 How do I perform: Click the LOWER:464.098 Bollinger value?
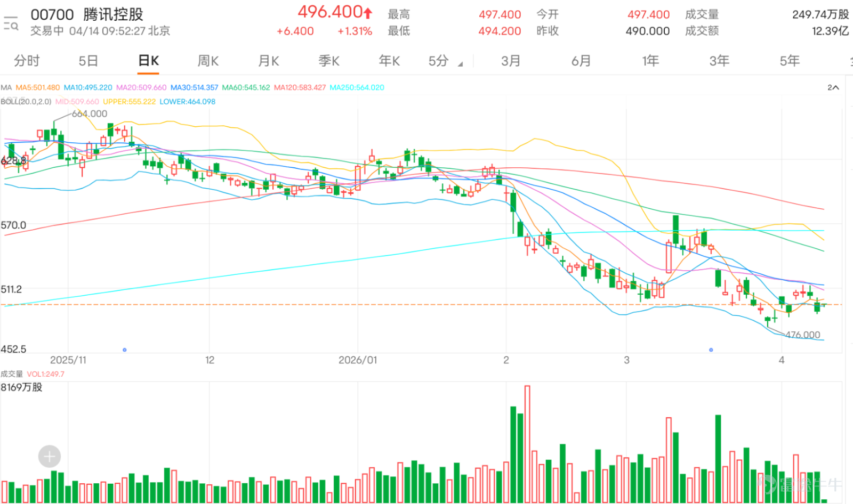click(187, 101)
